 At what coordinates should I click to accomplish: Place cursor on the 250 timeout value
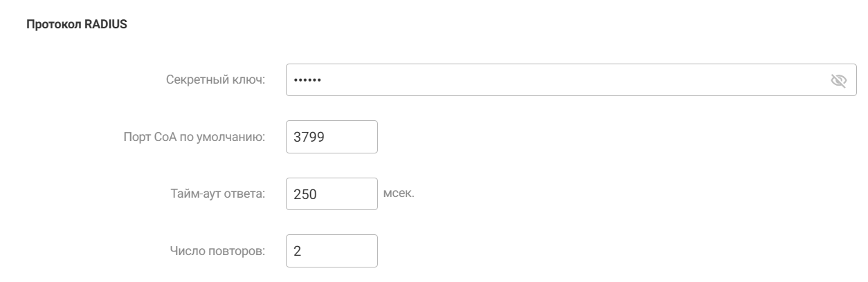(x=305, y=194)
